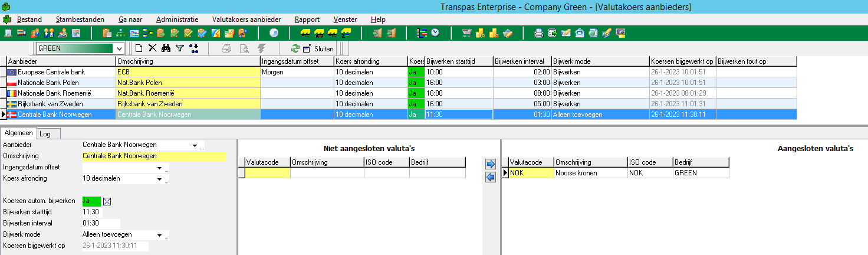
Task: Open the Venster menu
Action: 345,19
